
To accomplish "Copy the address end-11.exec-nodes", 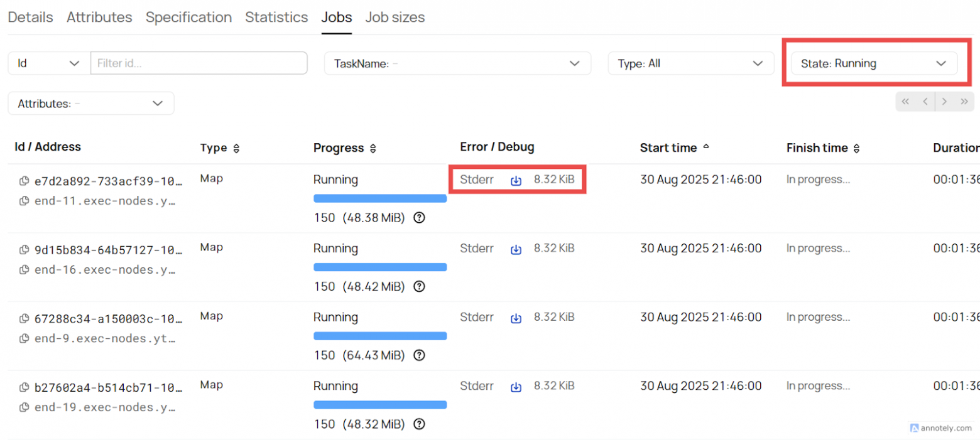I will pyautogui.click(x=24, y=201).
